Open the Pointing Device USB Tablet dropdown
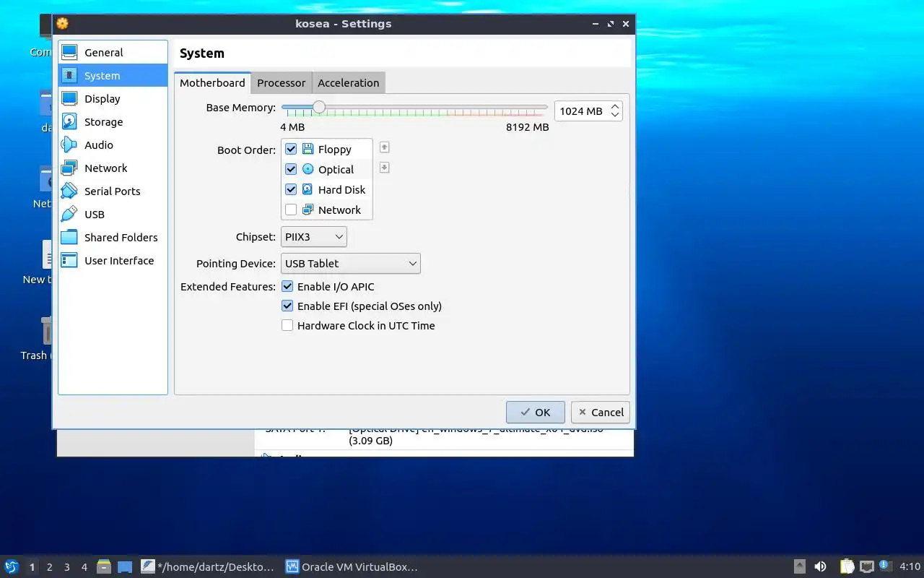This screenshot has height=578, width=924. point(351,264)
